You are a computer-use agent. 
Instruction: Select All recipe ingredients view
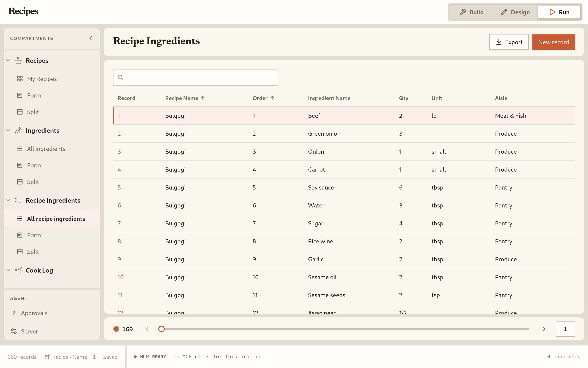point(52,218)
